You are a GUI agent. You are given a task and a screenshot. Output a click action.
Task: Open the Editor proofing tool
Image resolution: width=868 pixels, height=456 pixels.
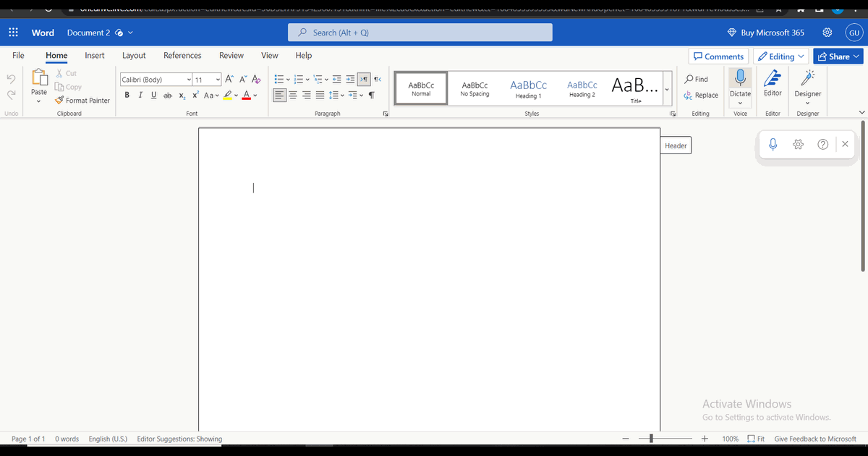773,83
